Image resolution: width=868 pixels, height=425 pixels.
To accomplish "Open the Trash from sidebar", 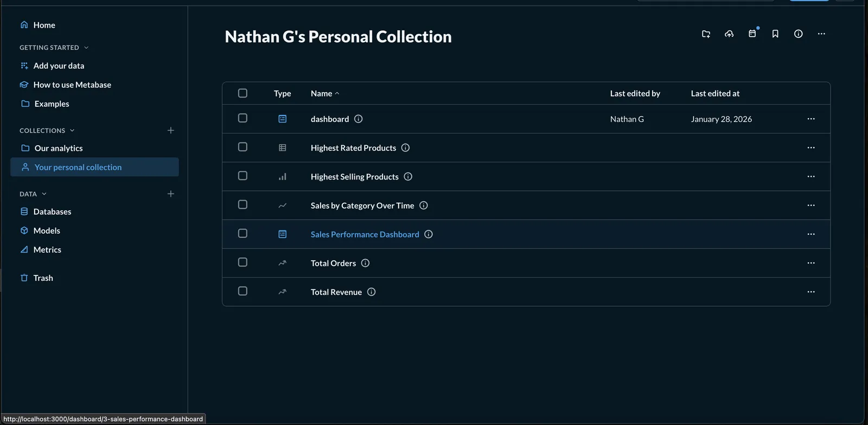I will pos(43,278).
